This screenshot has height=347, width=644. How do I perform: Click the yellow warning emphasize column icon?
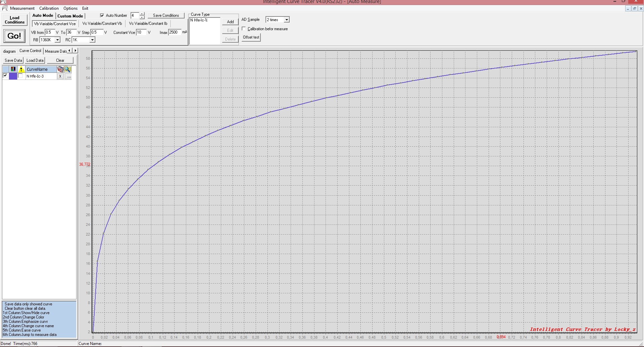click(x=21, y=69)
